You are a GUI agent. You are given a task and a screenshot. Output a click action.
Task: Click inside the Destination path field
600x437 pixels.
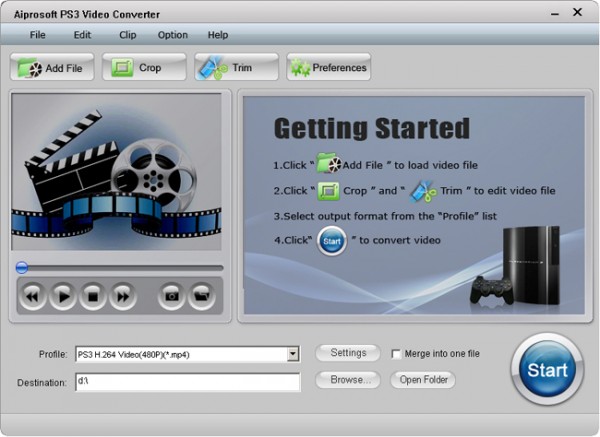pyautogui.click(x=188, y=382)
